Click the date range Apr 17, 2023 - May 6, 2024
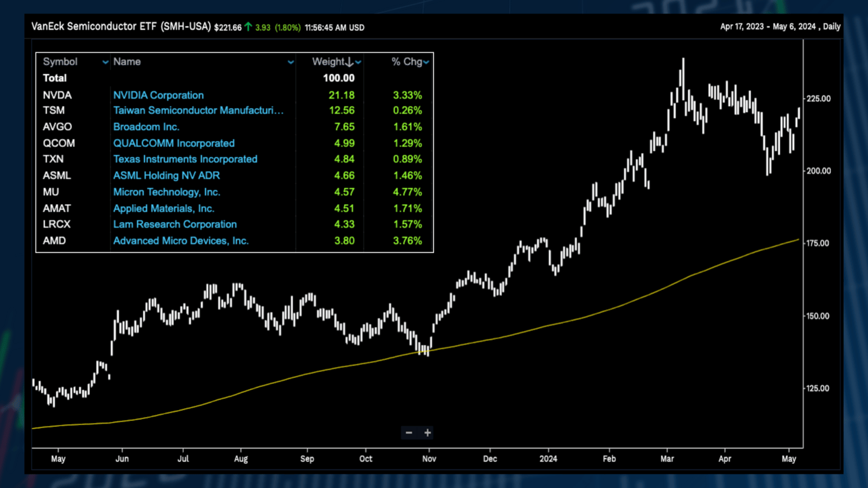Screen dimensions: 868x488 click(768, 27)
